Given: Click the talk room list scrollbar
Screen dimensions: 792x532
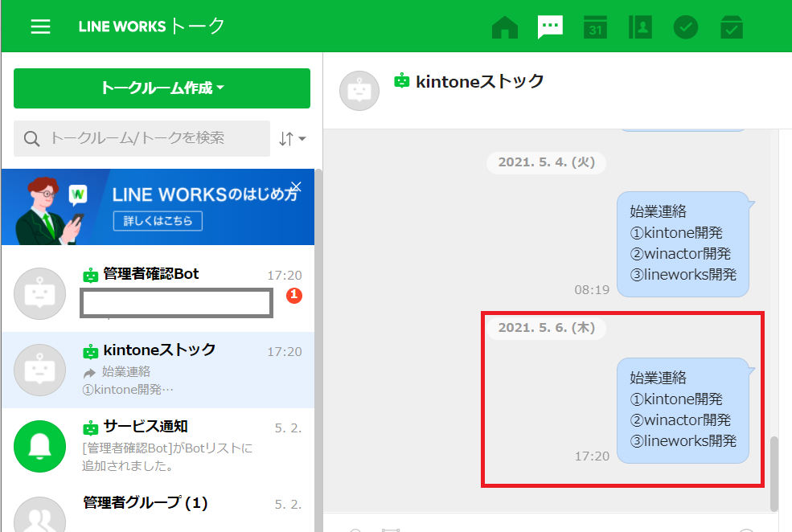Looking at the screenshot, I should click(318, 350).
